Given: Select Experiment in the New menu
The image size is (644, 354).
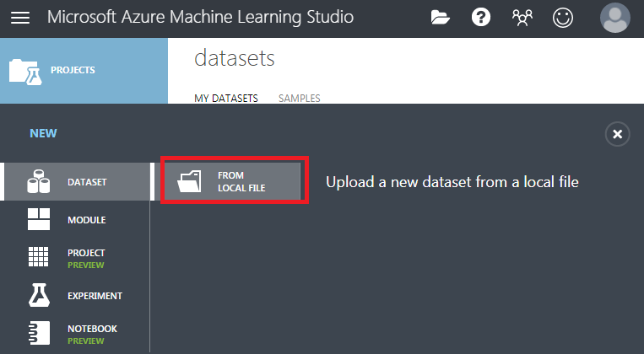Looking at the screenshot, I should tap(75, 295).
